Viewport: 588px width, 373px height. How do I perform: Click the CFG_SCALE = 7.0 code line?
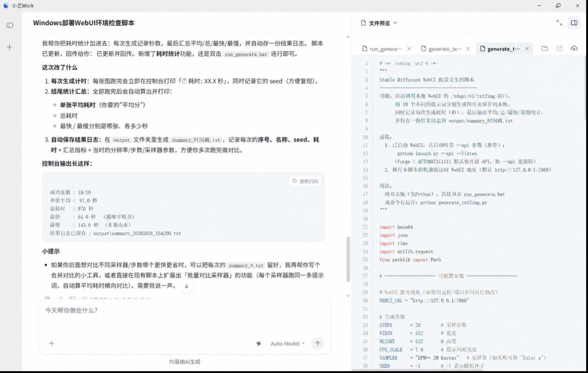tap(428, 350)
